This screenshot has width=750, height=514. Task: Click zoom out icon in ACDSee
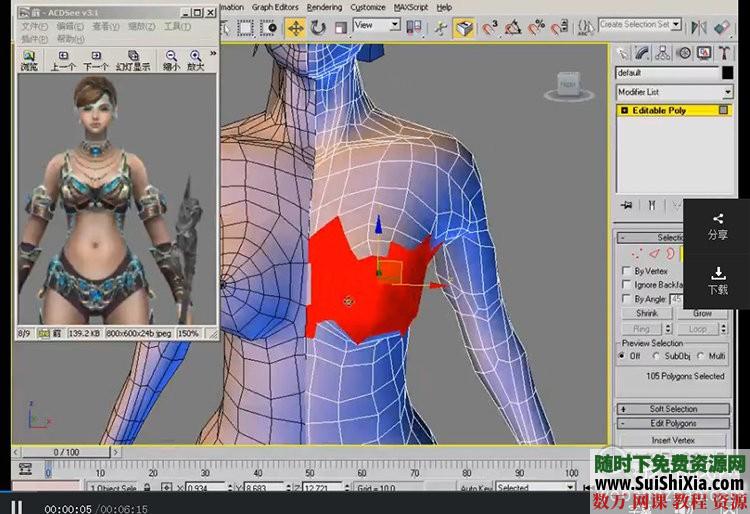pos(171,61)
